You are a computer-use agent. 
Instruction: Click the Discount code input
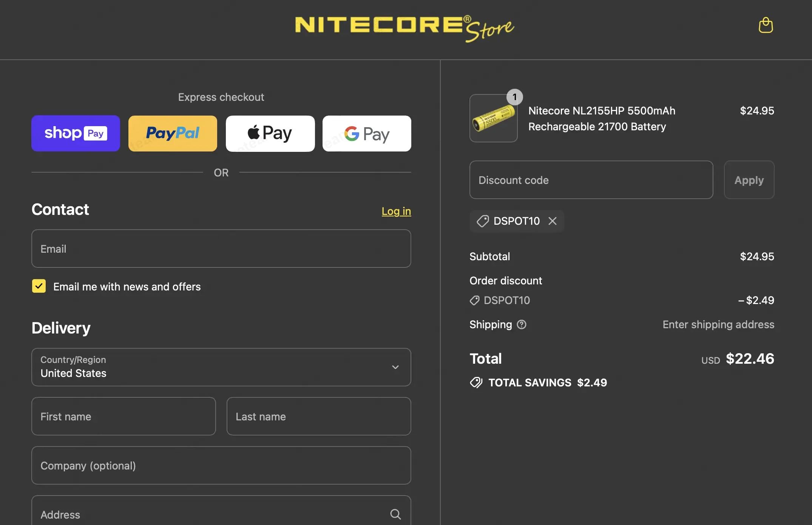591,180
